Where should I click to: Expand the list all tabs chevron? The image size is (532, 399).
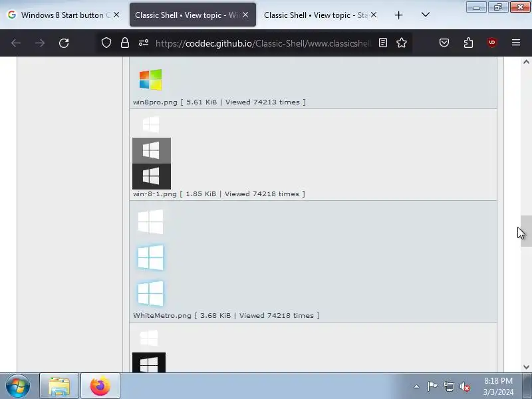point(426,15)
